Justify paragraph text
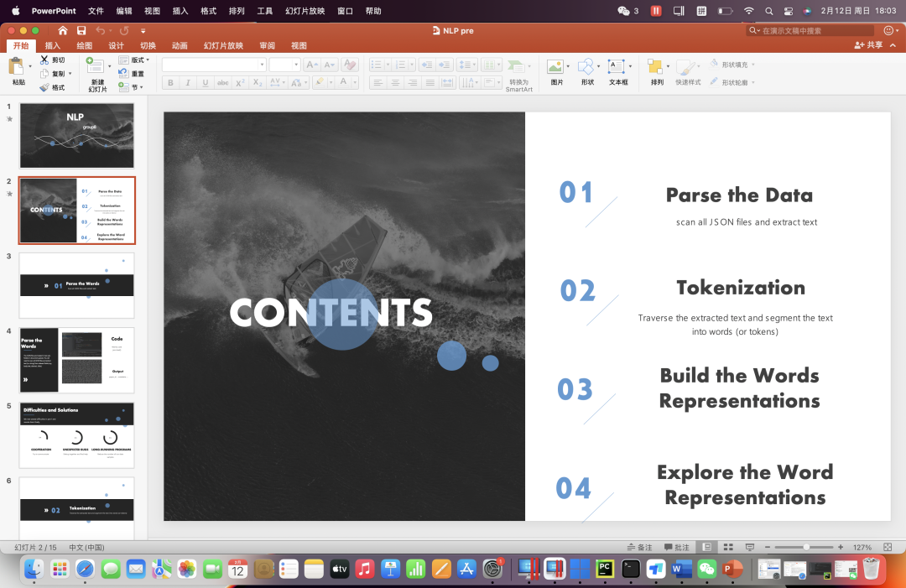 pos(430,82)
